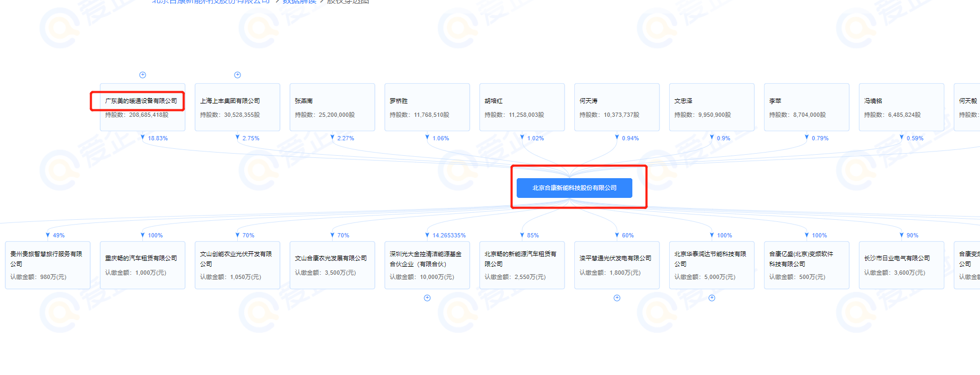Viewport: 980px width, 375px height.
Task: Open 贵州贵旅智慧旅行服务有限公司 subsidiary card
Action: pos(47,265)
